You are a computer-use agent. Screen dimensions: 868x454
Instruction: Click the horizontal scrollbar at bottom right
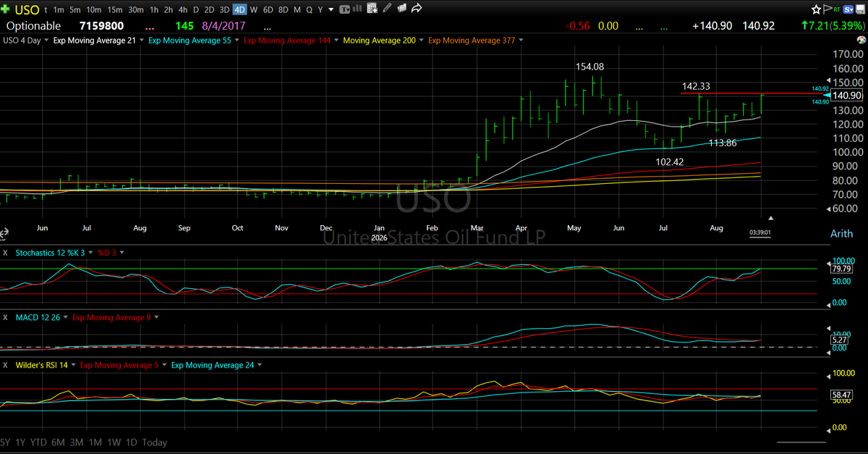point(801,442)
